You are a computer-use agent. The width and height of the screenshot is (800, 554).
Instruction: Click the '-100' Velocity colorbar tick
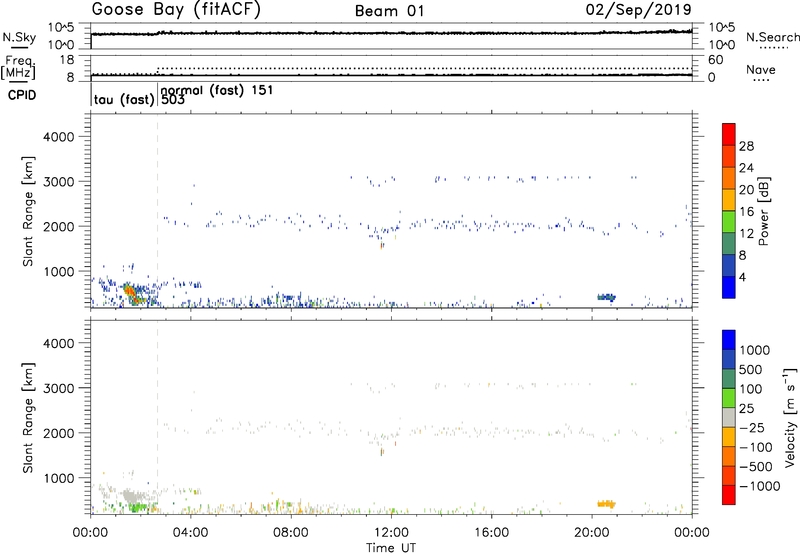tap(755, 447)
